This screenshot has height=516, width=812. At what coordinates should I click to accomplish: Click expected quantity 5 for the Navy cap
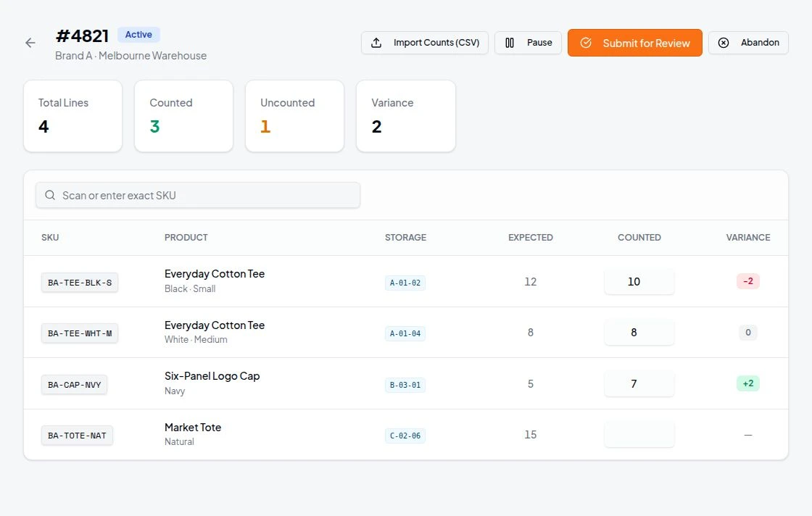pos(530,384)
